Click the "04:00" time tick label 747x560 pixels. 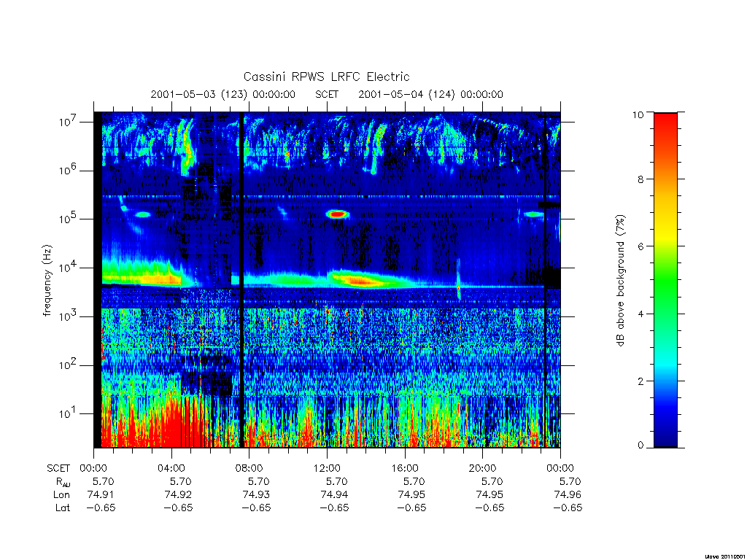point(171,468)
